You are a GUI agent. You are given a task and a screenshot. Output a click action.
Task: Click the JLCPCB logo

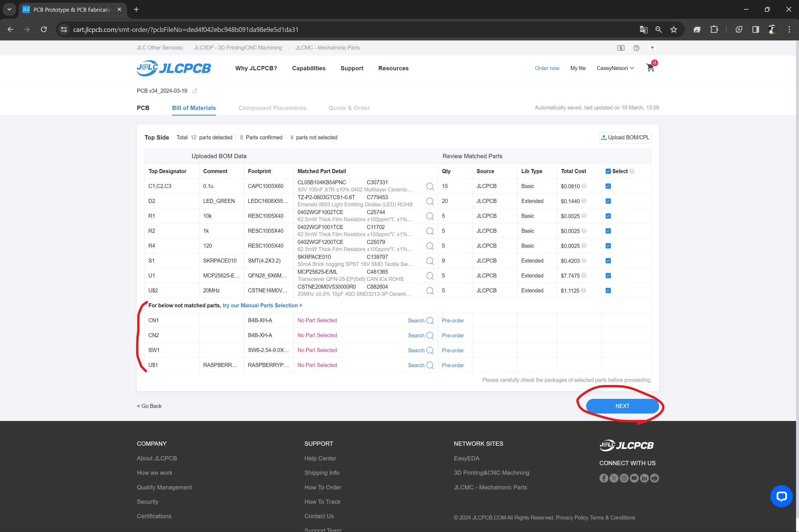click(173, 68)
